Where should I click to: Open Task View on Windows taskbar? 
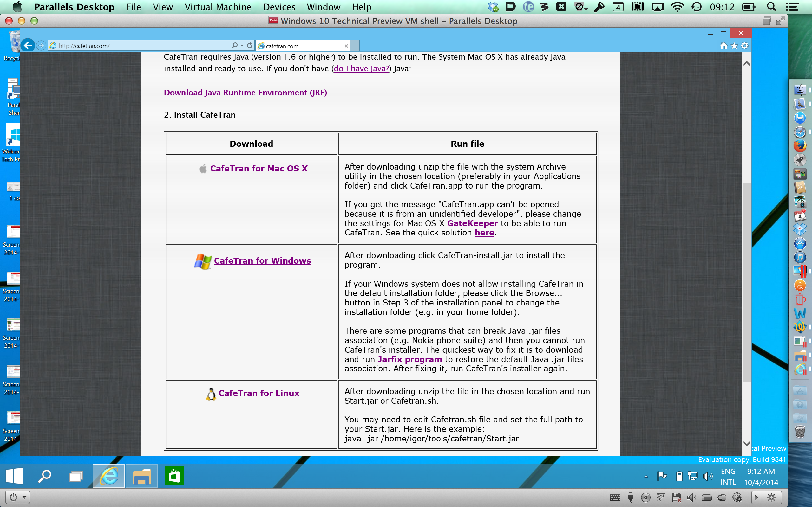point(76,476)
